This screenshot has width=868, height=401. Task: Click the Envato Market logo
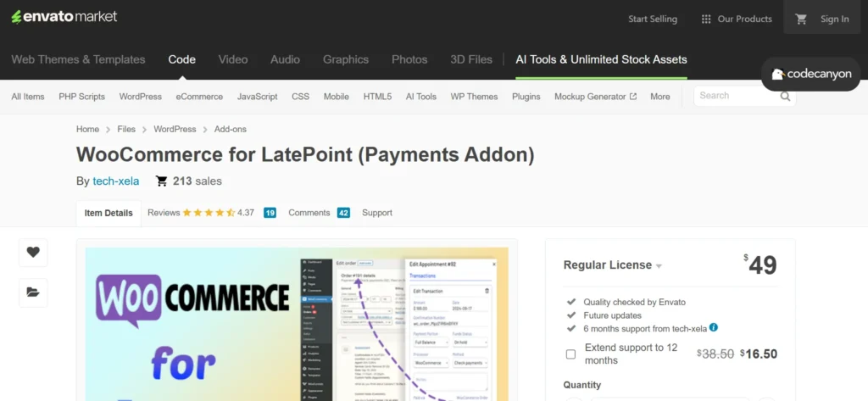click(64, 17)
